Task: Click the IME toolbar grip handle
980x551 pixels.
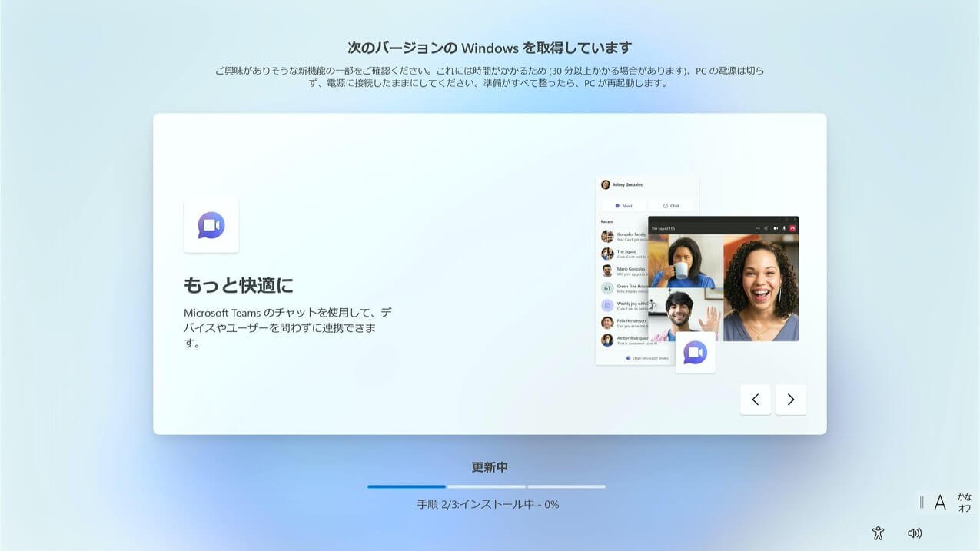Action: click(x=922, y=503)
